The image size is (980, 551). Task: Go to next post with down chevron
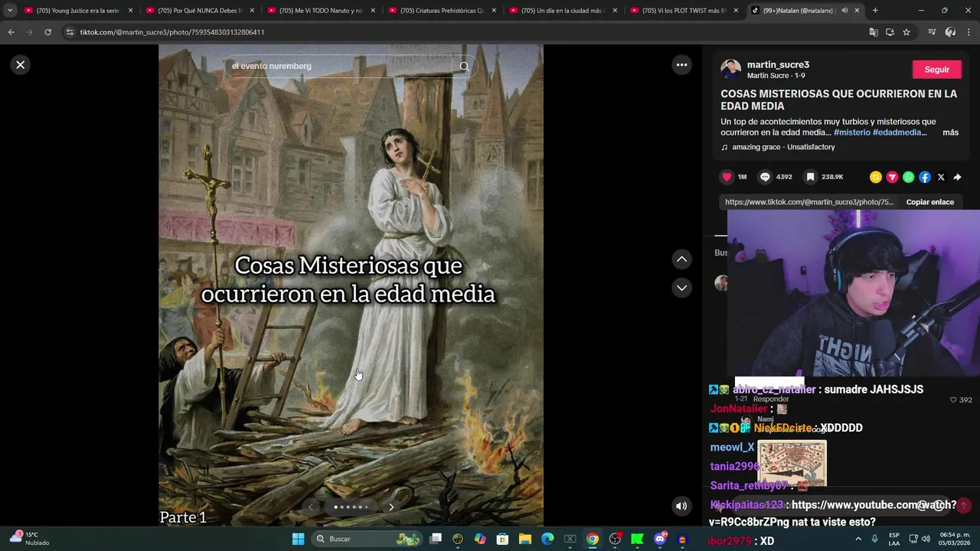(x=681, y=288)
